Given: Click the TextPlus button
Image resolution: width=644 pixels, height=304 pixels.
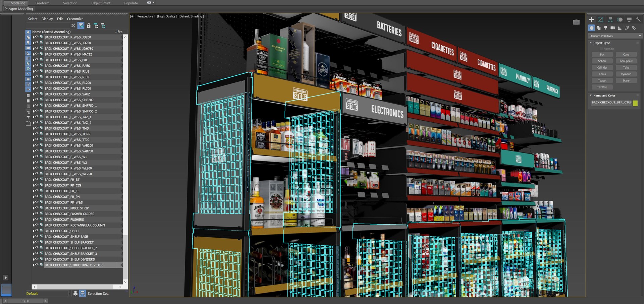Looking at the screenshot, I should 602,87.
